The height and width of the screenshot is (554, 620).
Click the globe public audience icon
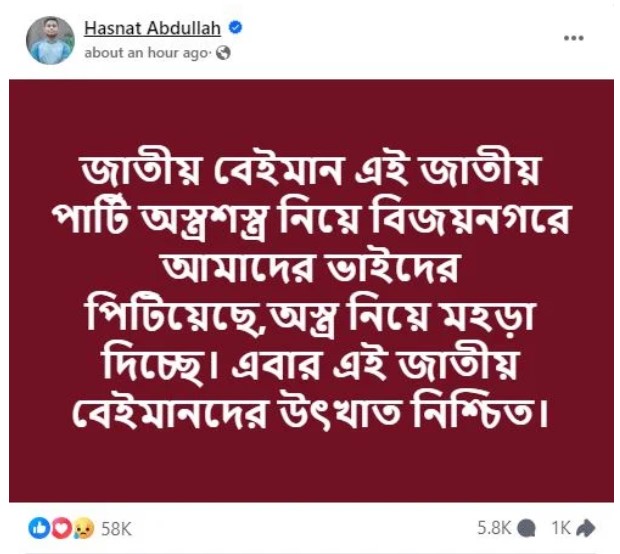coord(223,53)
